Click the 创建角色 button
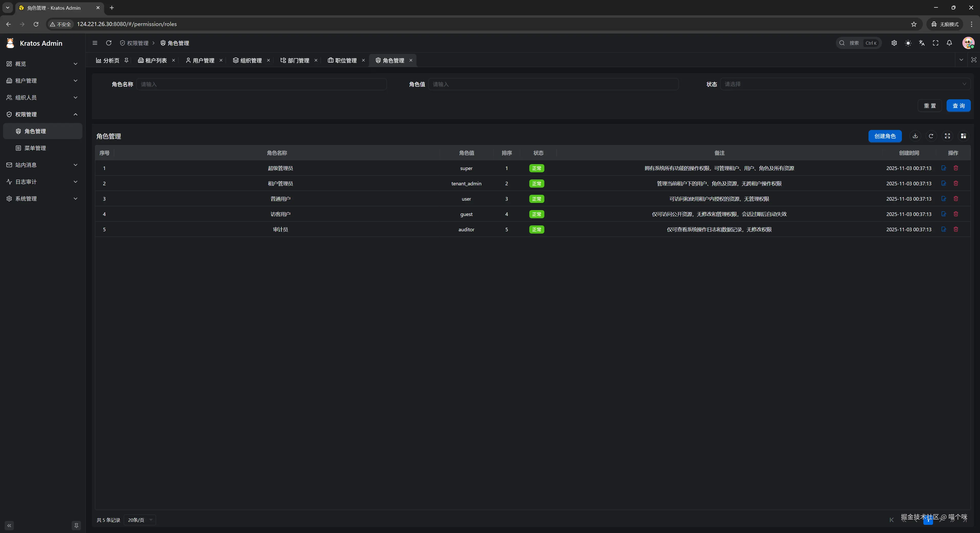 pos(885,136)
